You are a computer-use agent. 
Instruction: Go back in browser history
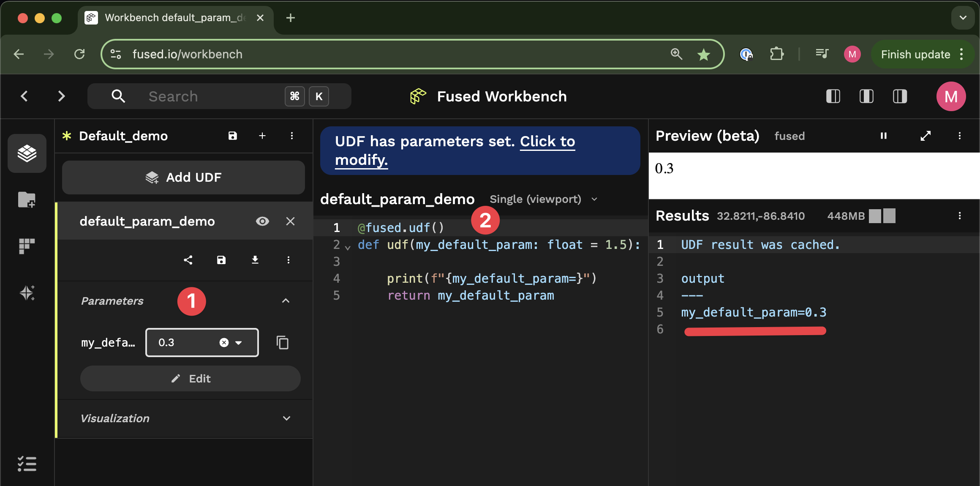click(x=19, y=54)
